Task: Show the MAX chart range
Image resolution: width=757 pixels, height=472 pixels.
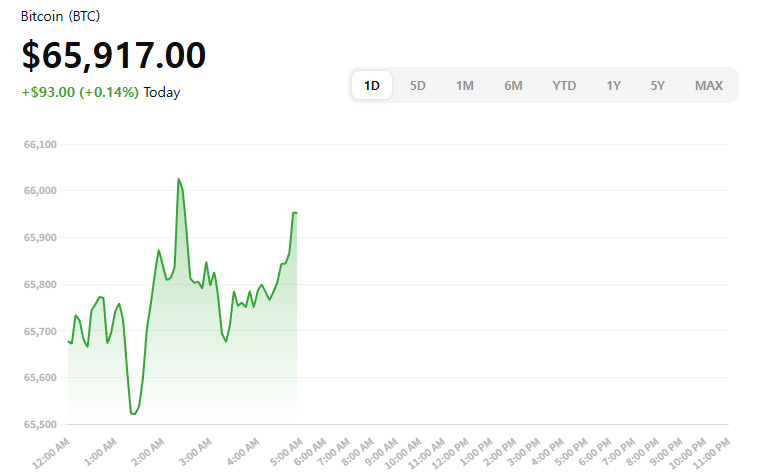Action: coord(709,85)
